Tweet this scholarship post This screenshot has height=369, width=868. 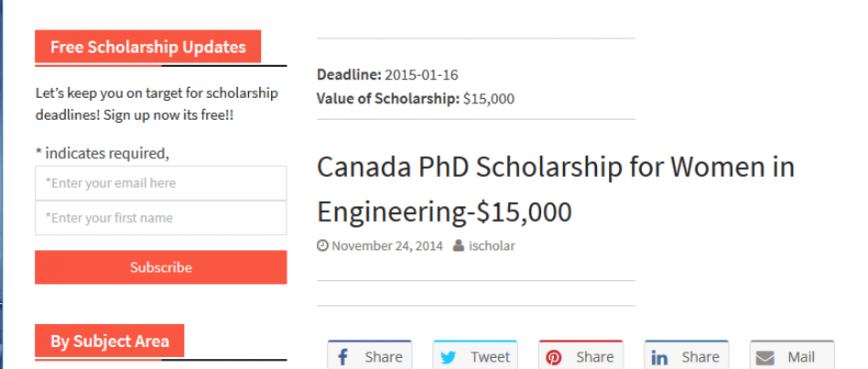[x=475, y=355]
